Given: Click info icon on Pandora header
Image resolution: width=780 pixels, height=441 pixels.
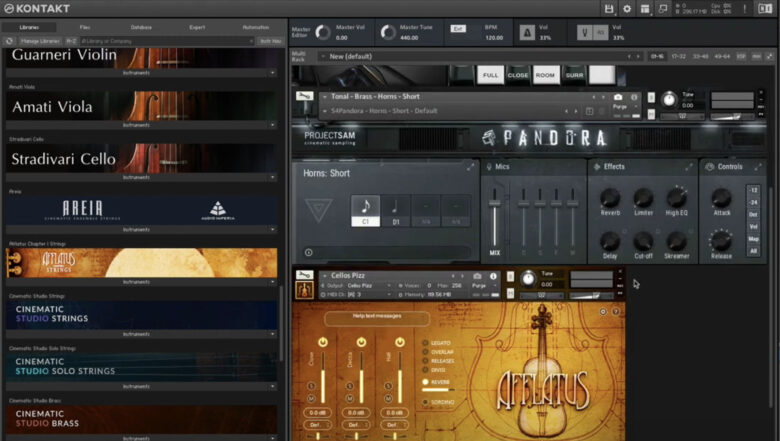Looking at the screenshot, I should [x=634, y=97].
